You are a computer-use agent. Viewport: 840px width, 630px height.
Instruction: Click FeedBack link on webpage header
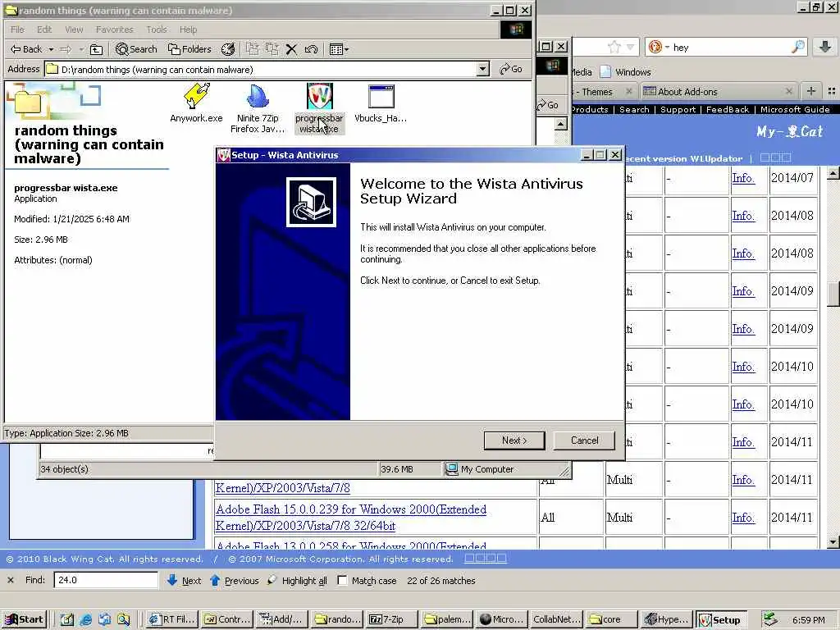click(x=727, y=109)
